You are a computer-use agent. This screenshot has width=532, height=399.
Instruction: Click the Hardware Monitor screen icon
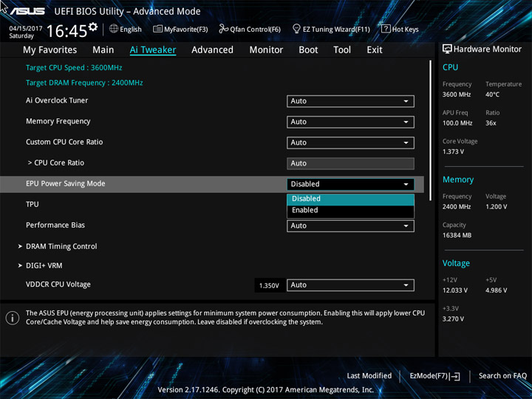[447, 49]
